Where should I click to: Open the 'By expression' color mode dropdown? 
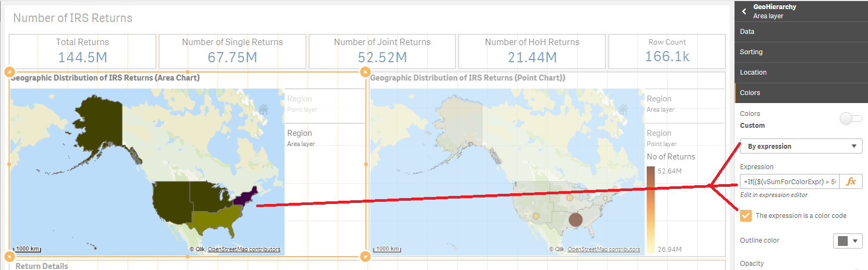click(x=801, y=146)
